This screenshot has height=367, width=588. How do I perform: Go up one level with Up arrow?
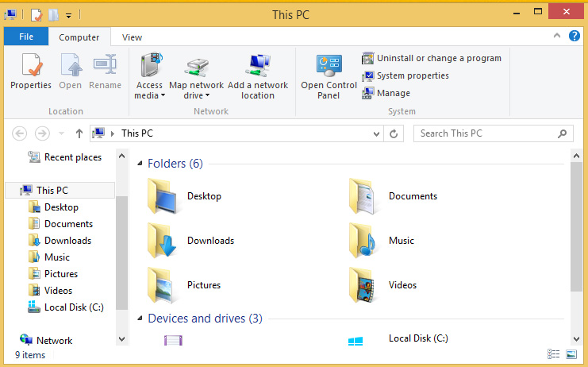click(79, 133)
